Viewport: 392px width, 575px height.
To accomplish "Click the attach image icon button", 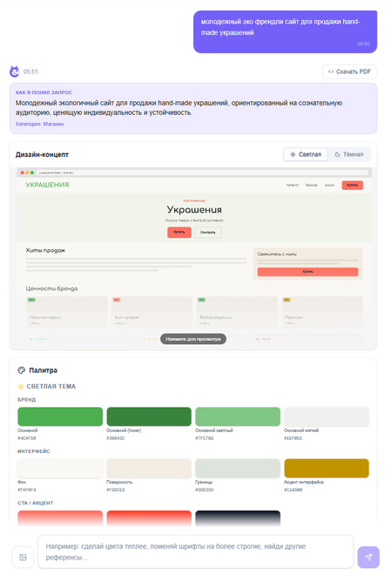I will click(23, 557).
